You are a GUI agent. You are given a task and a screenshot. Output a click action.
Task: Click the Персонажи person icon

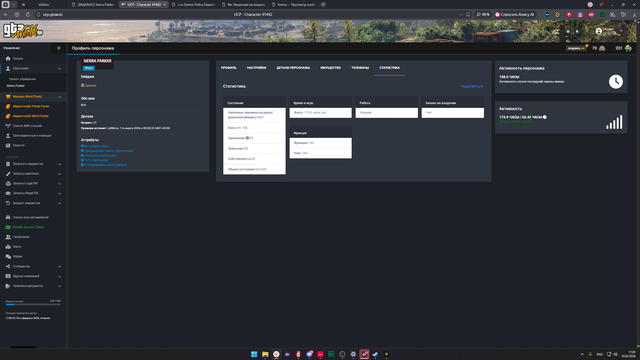coord(8,69)
